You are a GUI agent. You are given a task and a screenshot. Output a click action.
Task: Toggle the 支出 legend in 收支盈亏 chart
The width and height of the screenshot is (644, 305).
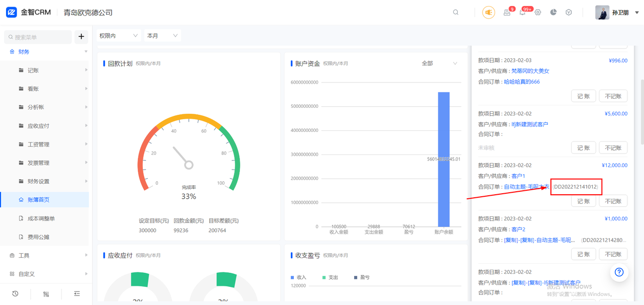(330, 277)
